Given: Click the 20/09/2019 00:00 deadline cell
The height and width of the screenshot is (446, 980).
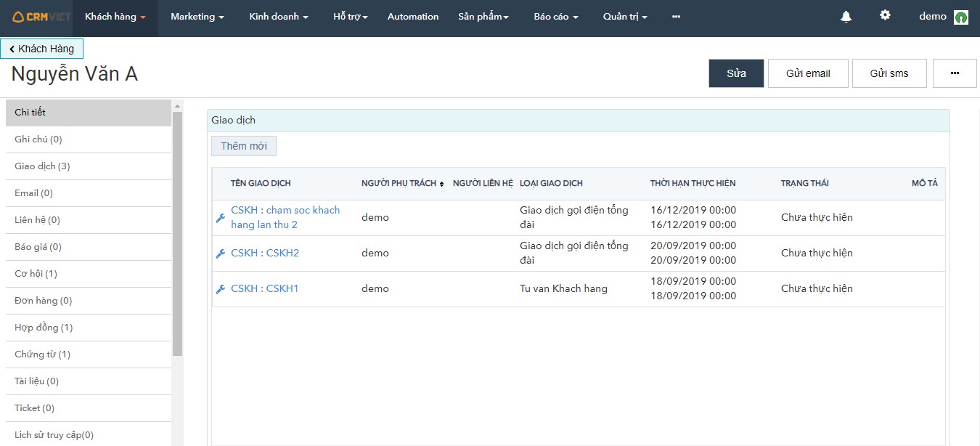Looking at the screenshot, I should coord(693,253).
